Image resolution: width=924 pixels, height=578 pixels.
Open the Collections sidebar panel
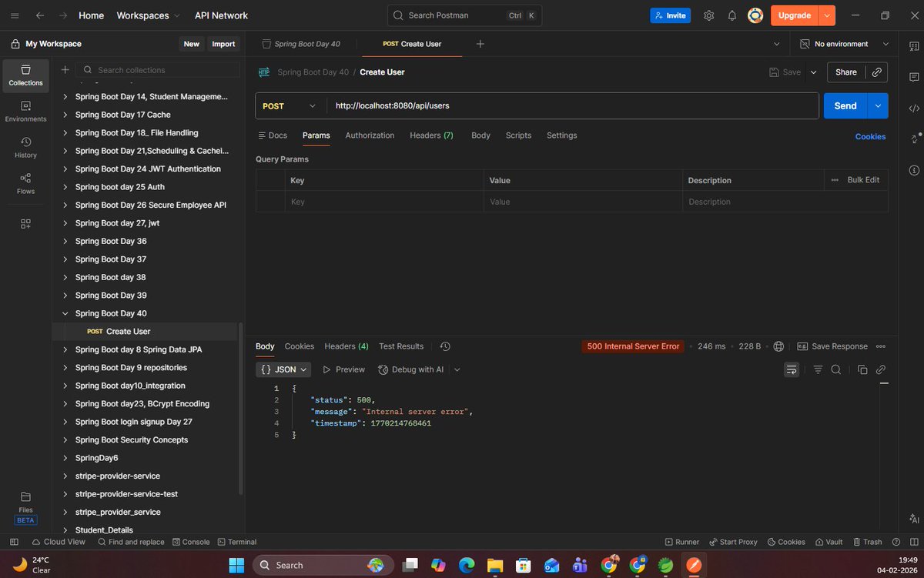(x=25, y=75)
